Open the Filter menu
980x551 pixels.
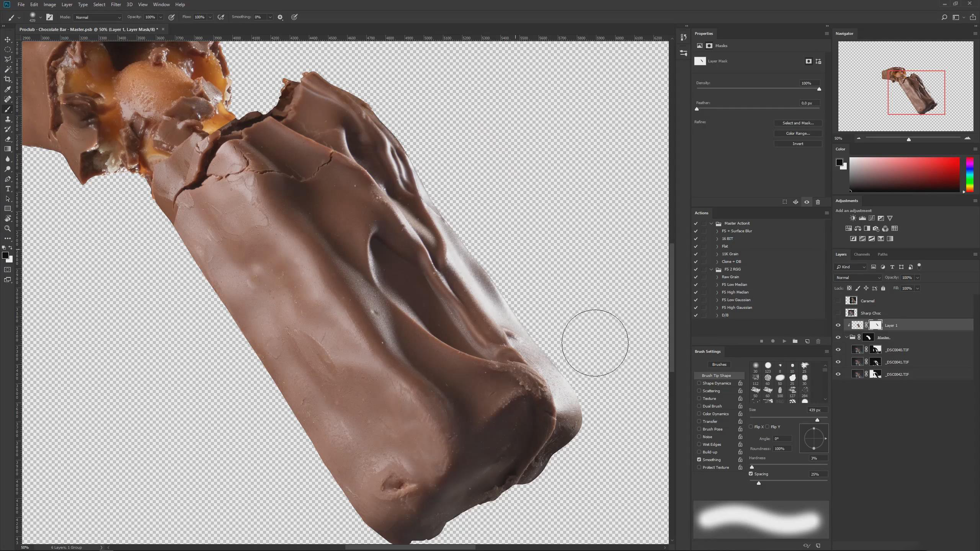tap(116, 5)
